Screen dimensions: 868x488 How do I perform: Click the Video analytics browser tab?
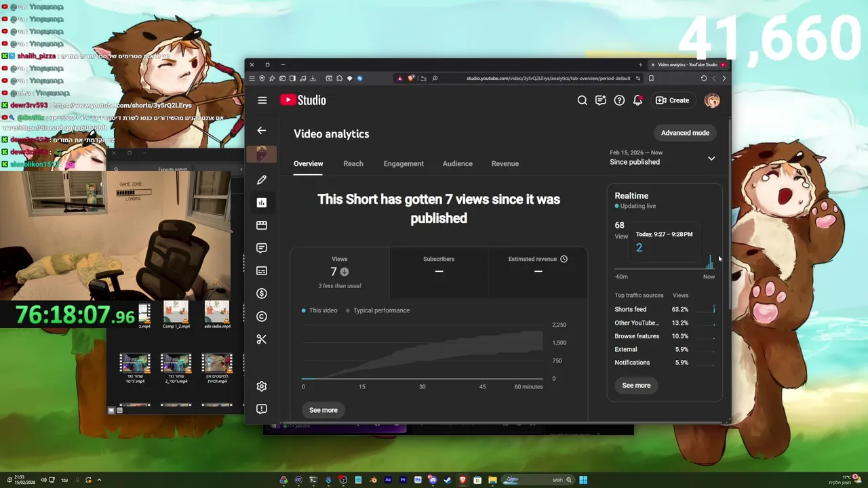[x=688, y=64]
